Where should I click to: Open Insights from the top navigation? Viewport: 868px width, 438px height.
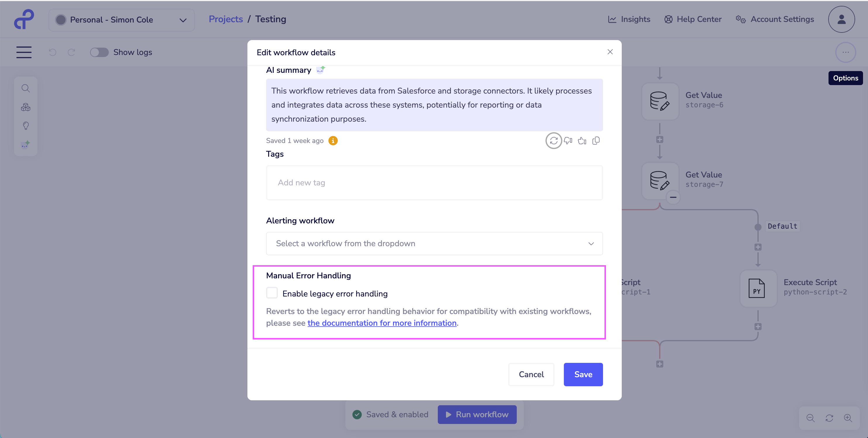(x=629, y=19)
